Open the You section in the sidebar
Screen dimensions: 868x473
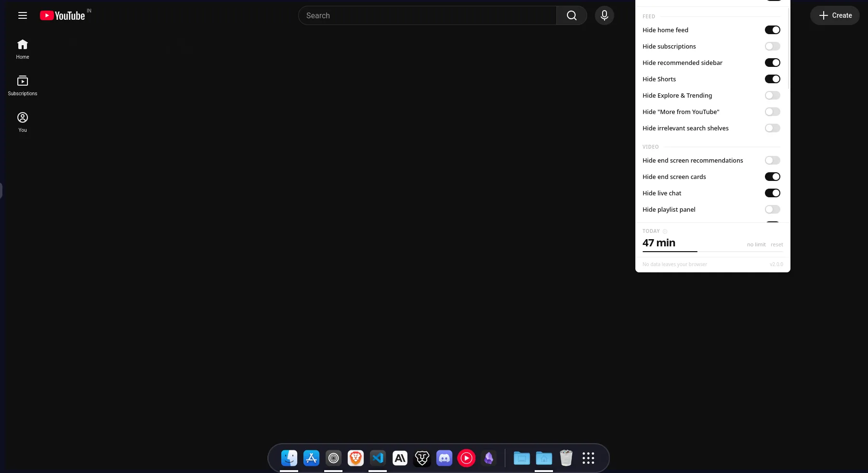pos(23,122)
